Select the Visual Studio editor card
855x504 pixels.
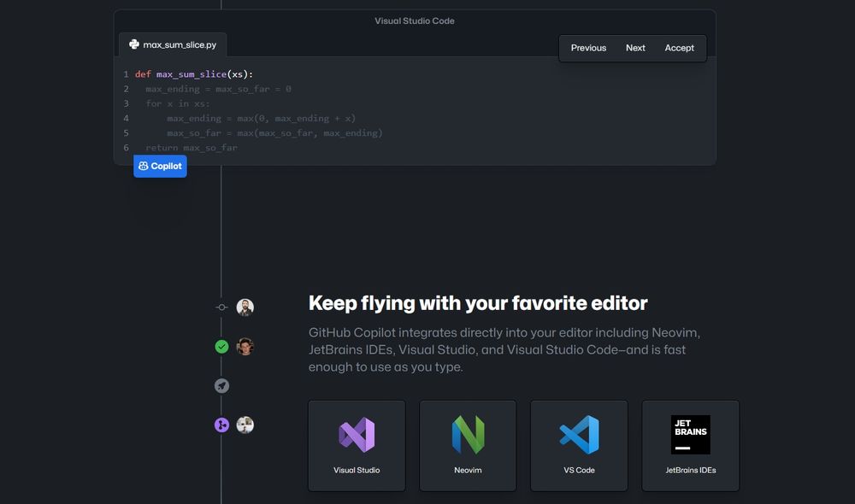point(357,446)
